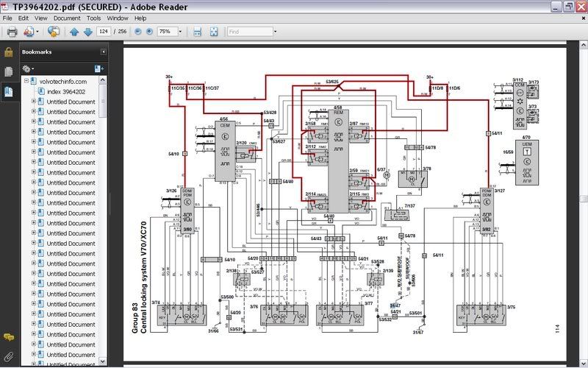Collapse the Bookmarks panel
Screen dimensions: 588x368
coord(103,52)
